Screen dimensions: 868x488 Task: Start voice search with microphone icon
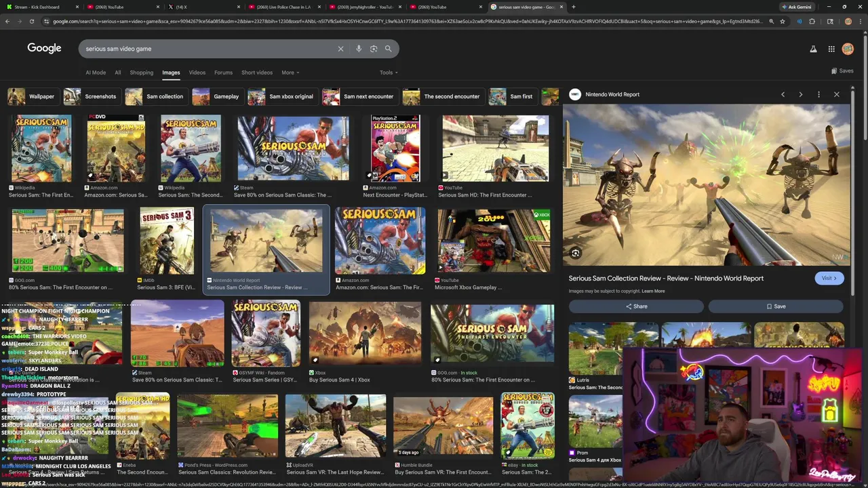(359, 49)
